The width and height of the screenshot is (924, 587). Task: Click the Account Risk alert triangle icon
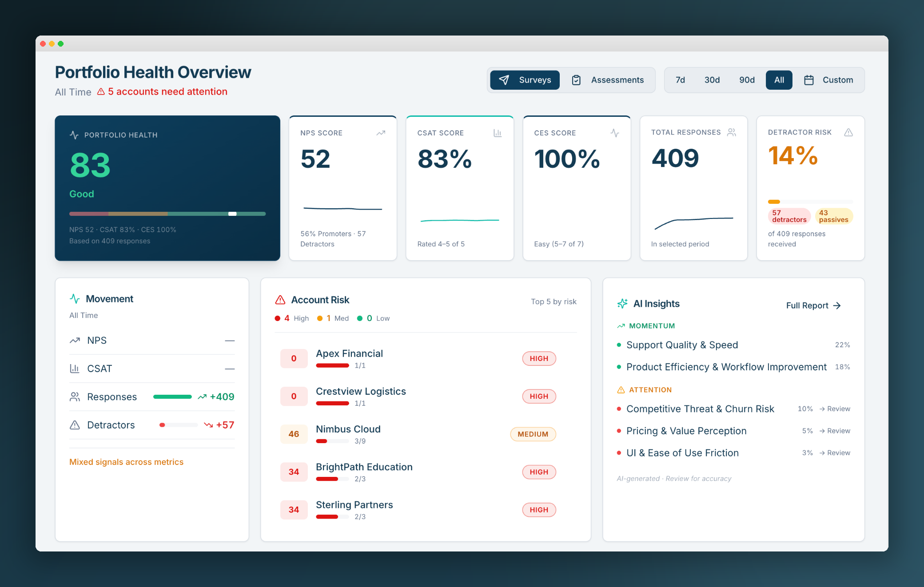click(x=280, y=300)
